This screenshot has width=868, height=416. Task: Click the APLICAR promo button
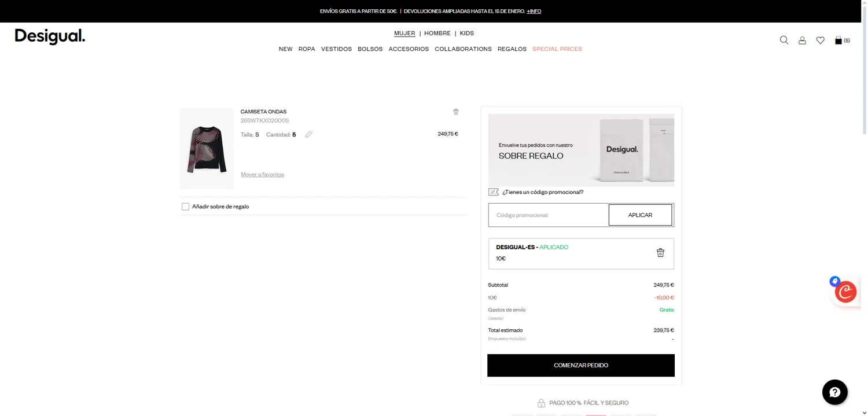[x=640, y=215]
